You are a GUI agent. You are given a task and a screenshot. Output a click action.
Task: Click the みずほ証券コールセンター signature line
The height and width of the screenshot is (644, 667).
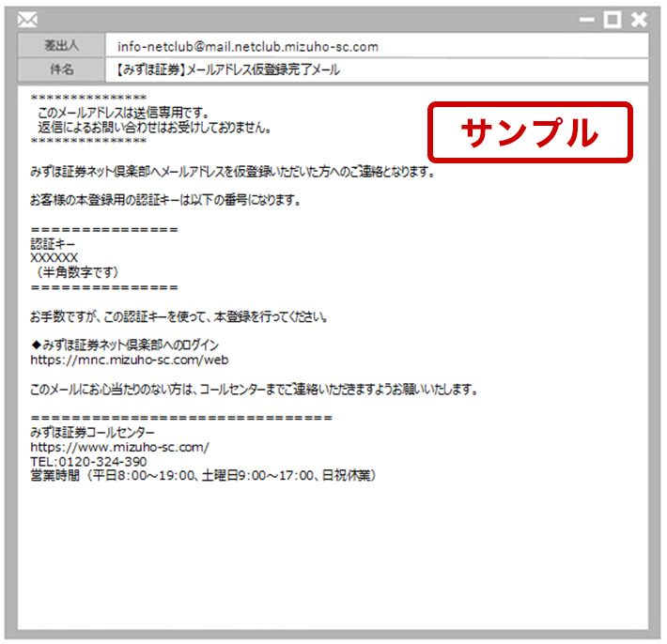[92, 433]
